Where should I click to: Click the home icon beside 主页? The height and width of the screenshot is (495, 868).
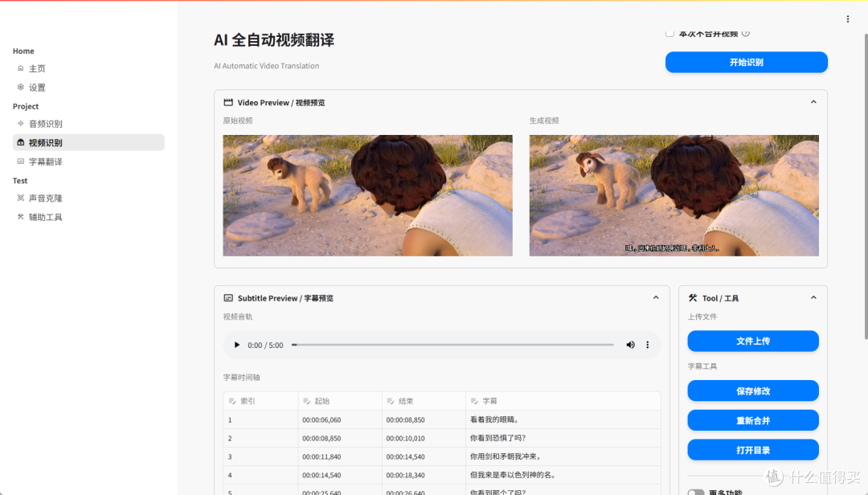[20, 68]
